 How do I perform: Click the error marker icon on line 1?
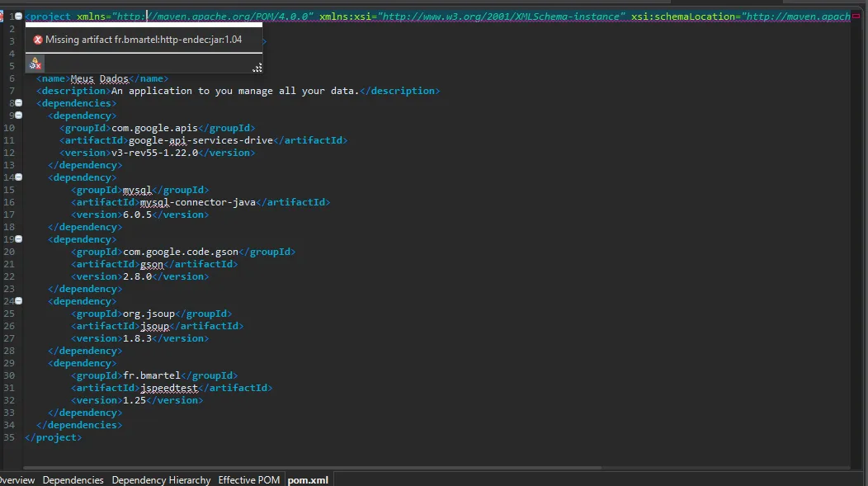(x=2, y=16)
